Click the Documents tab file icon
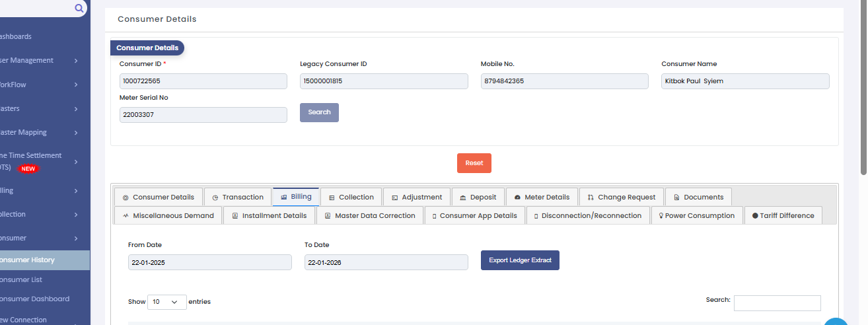This screenshot has height=325, width=868. (676, 198)
